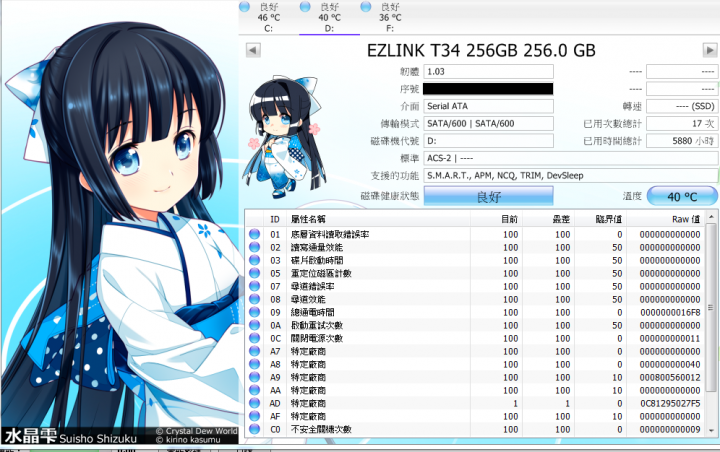Select raw value 0C81295027F5
The image size is (720, 452).
(x=670, y=403)
